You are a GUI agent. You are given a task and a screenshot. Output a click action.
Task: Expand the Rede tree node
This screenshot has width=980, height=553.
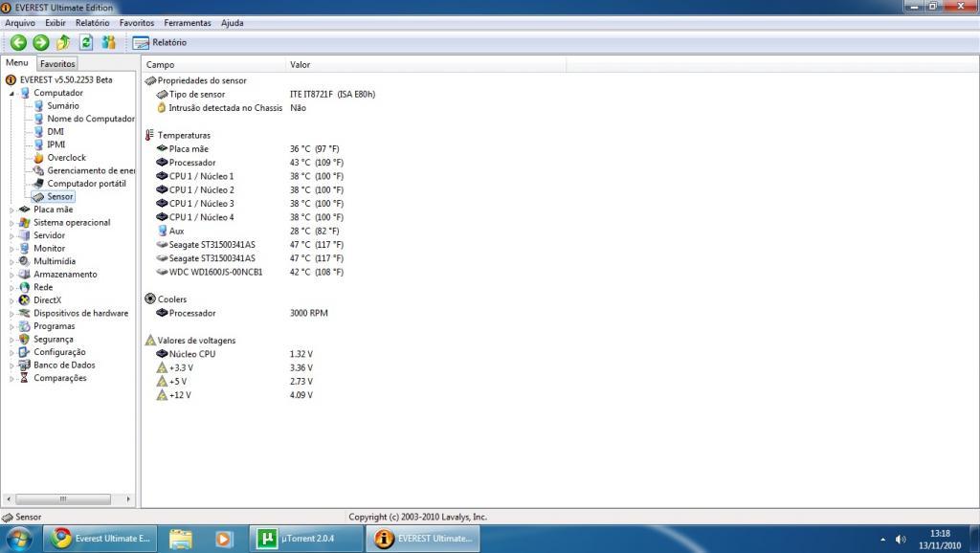11,287
